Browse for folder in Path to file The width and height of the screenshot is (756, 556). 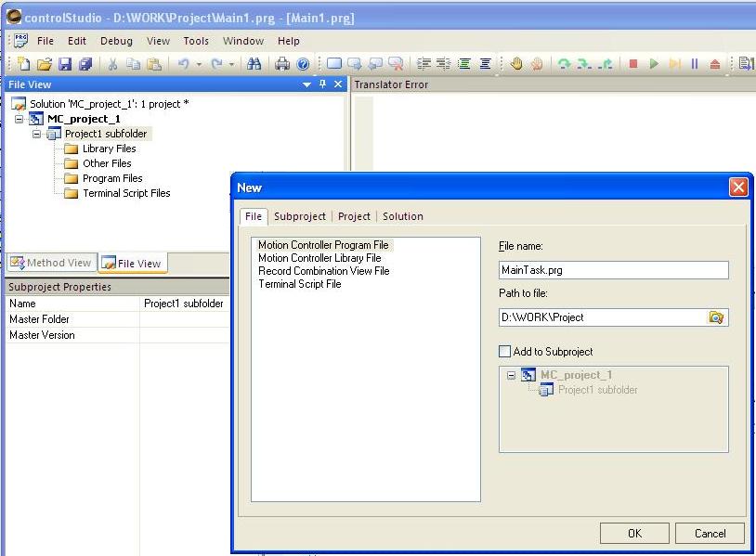pyautogui.click(x=715, y=317)
